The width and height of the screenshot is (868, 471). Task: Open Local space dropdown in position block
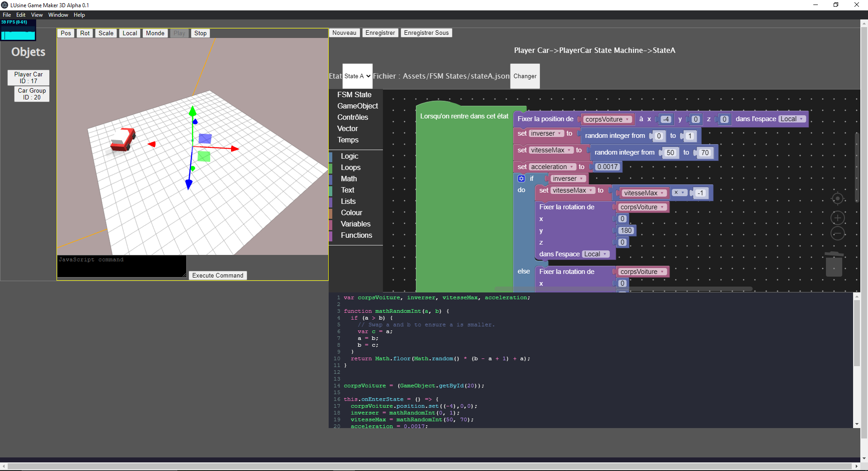(792, 119)
